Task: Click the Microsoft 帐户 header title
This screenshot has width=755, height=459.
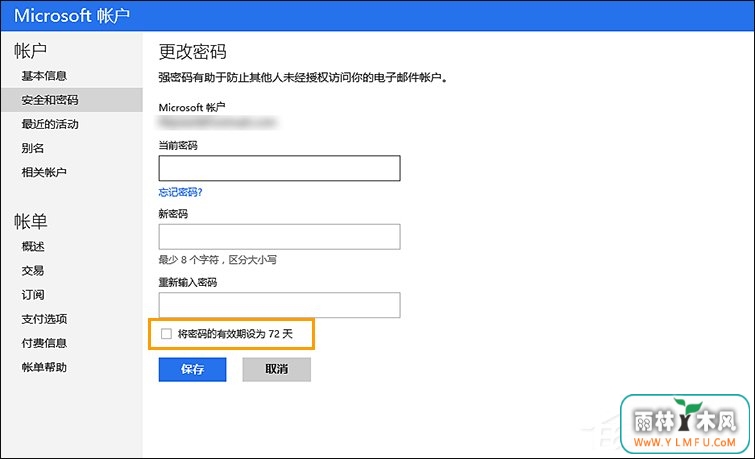Action: click(72, 15)
